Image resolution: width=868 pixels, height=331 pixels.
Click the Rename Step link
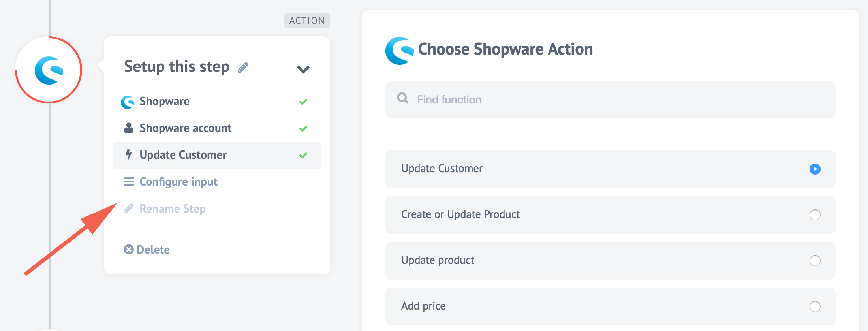173,209
